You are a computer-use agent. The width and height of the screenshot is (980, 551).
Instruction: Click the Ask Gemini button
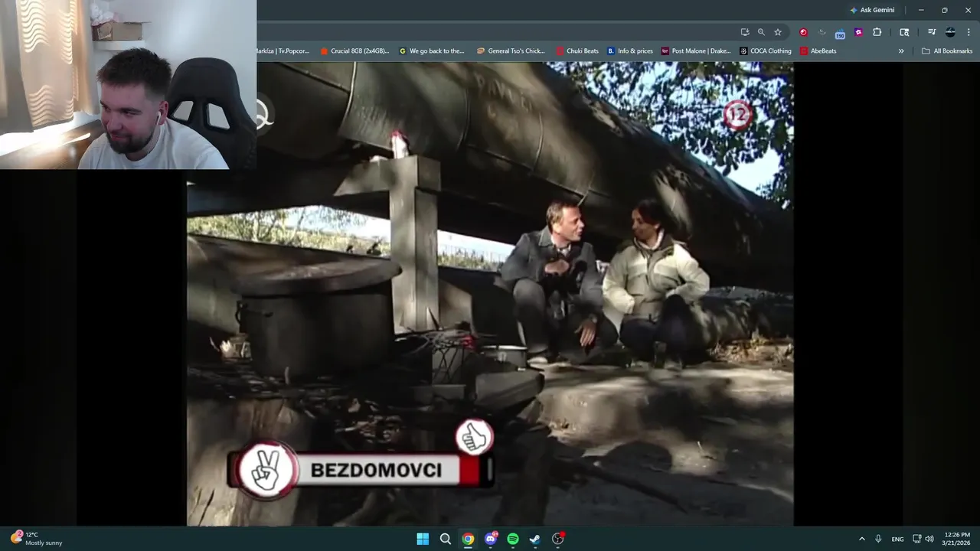point(872,10)
